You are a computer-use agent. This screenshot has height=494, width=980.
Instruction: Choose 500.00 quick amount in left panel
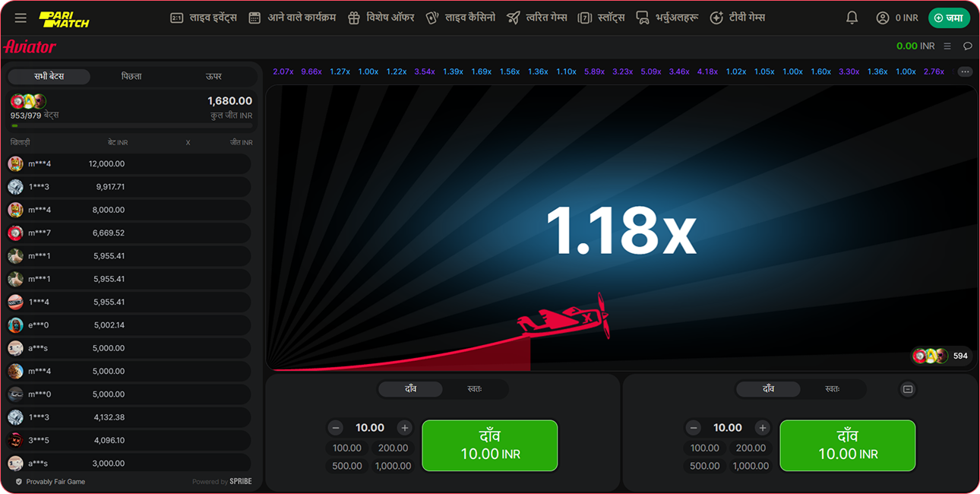tap(347, 466)
